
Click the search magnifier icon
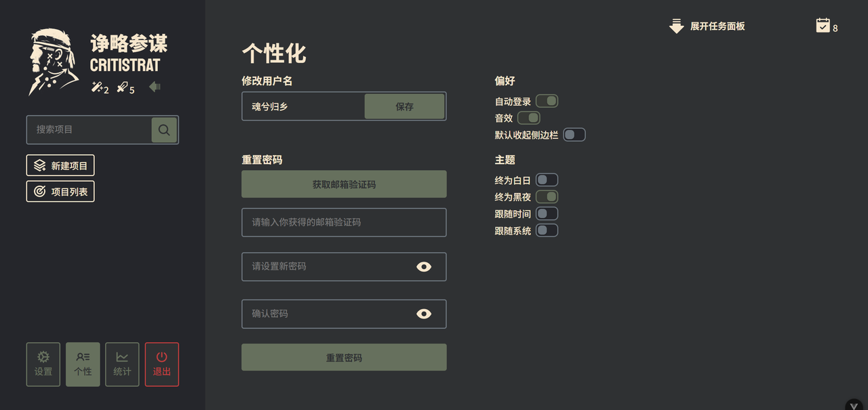[164, 129]
